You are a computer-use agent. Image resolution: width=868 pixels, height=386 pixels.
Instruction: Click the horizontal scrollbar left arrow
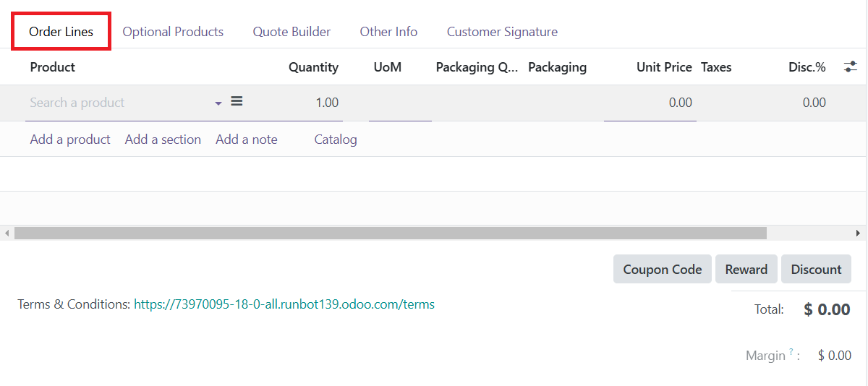[x=7, y=233]
